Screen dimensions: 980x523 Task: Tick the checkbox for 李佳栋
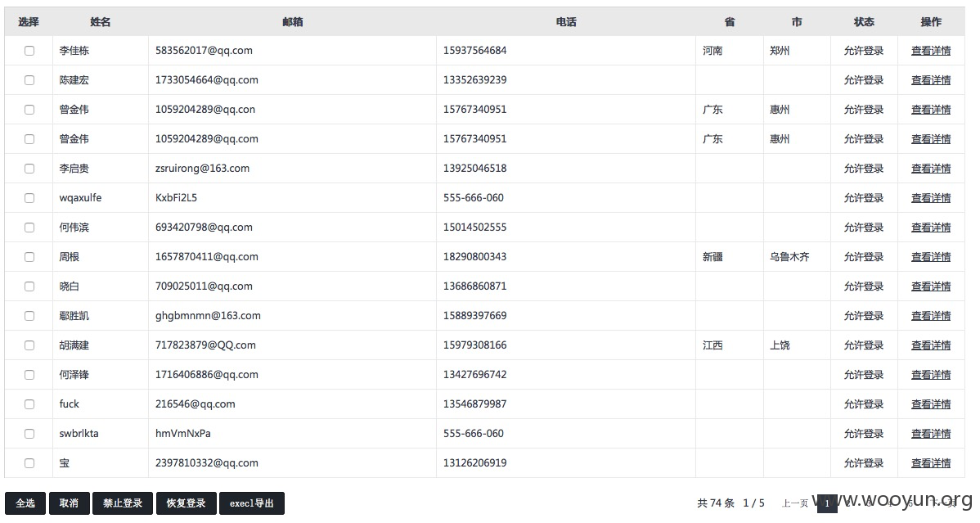29,51
